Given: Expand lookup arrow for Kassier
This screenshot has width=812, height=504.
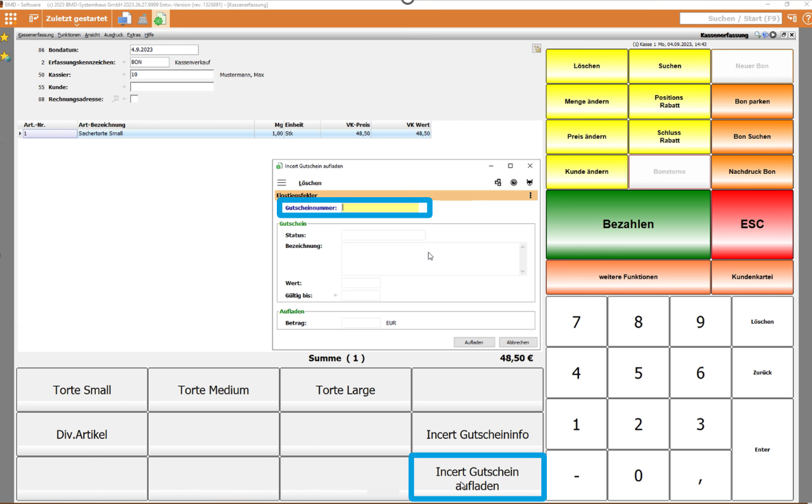Looking at the screenshot, I should coord(124,75).
